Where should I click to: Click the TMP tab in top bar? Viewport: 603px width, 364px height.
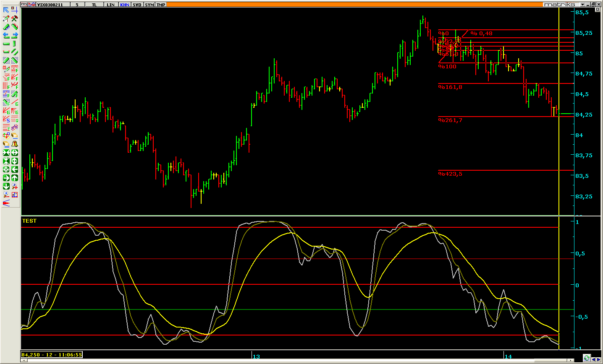pyautogui.click(x=161, y=5)
